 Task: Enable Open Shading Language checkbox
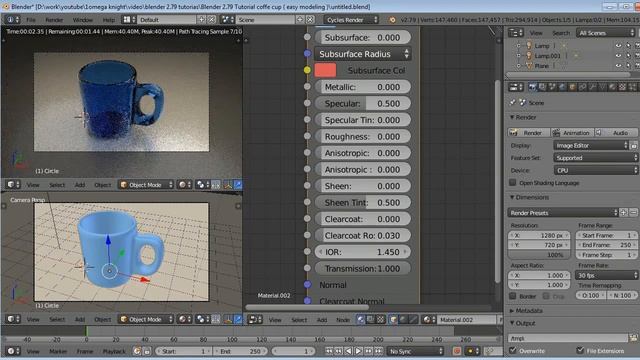[513, 182]
